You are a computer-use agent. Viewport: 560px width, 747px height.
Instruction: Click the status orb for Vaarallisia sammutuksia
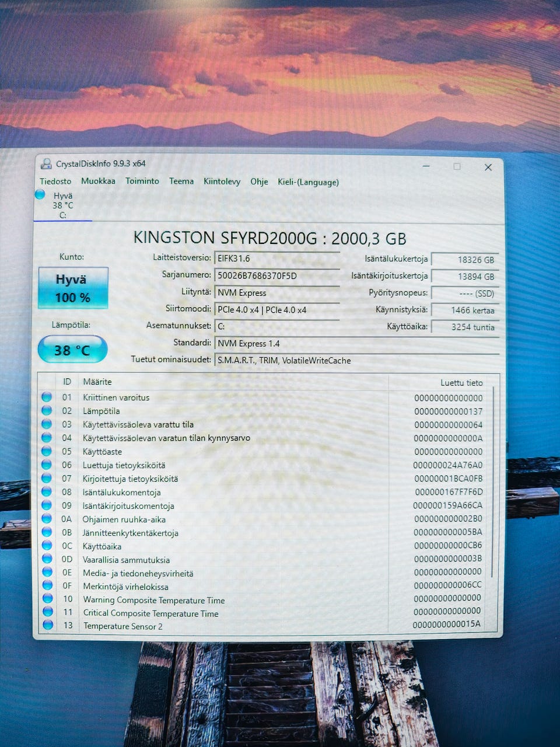coord(47,559)
